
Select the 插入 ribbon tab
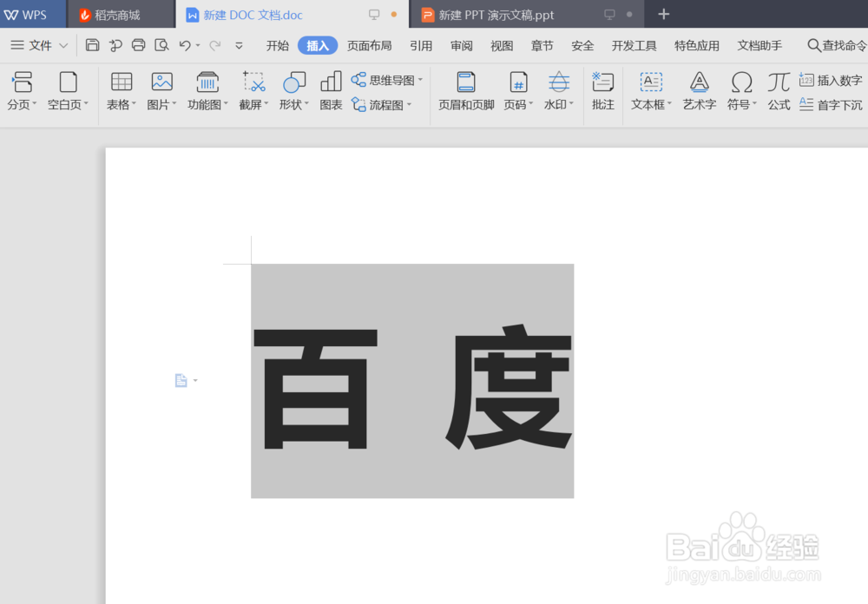(x=317, y=45)
